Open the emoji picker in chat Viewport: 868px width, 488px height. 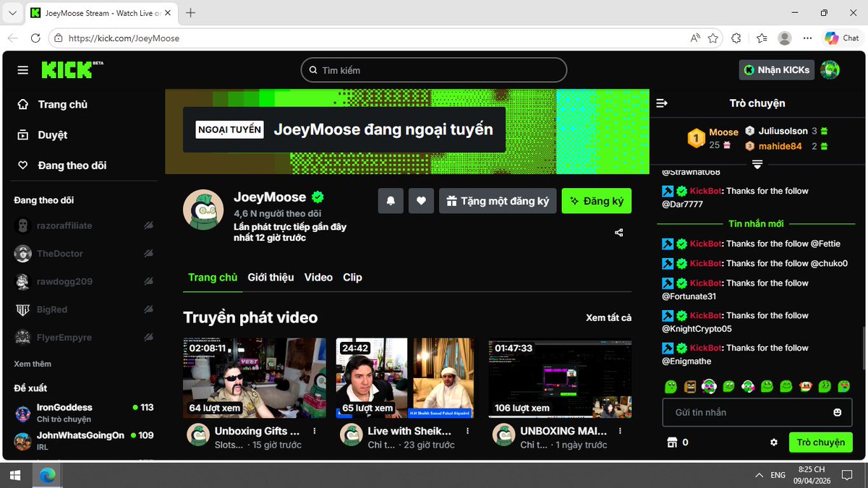pyautogui.click(x=838, y=412)
